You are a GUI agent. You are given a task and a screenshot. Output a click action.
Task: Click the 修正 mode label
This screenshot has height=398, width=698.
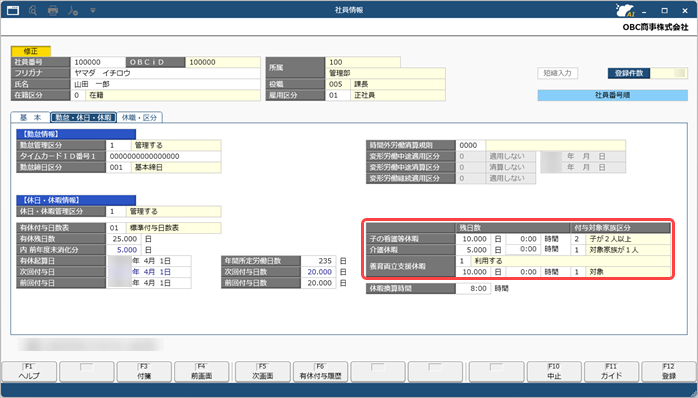[x=31, y=51]
